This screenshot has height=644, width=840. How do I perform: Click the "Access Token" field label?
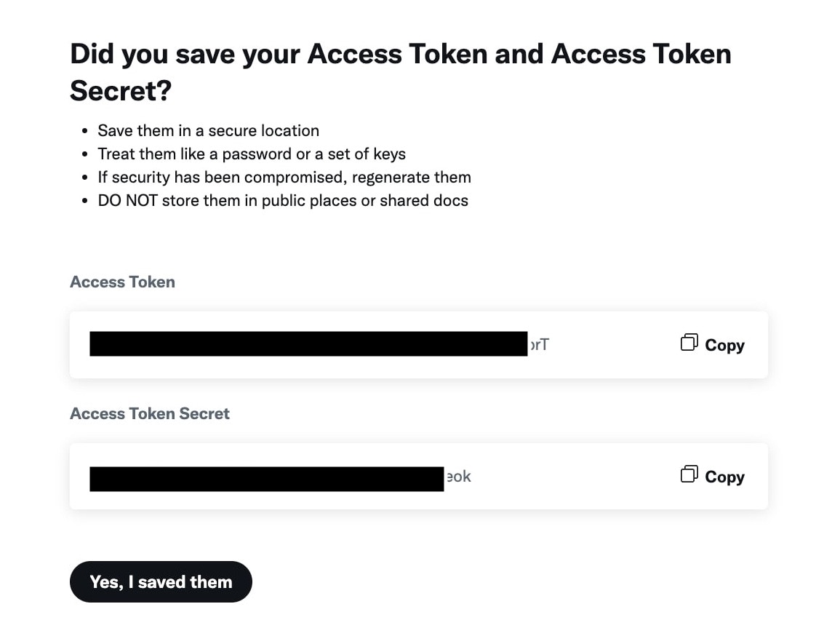coord(122,282)
